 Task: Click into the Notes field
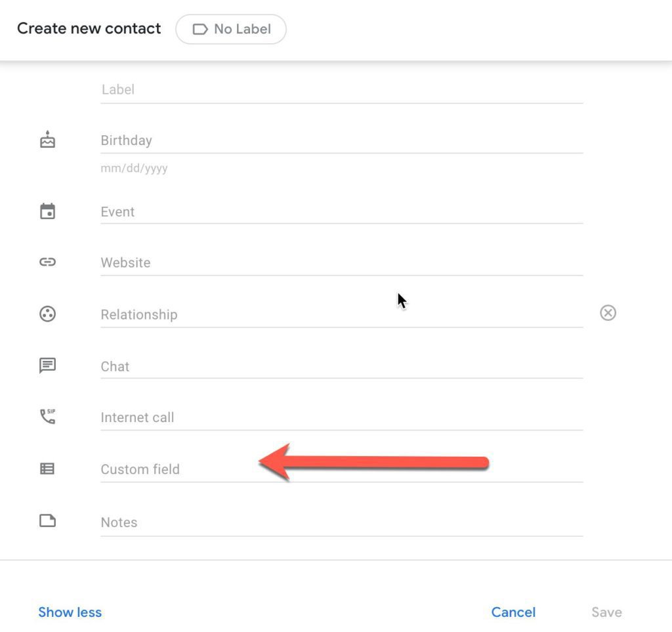(341, 522)
